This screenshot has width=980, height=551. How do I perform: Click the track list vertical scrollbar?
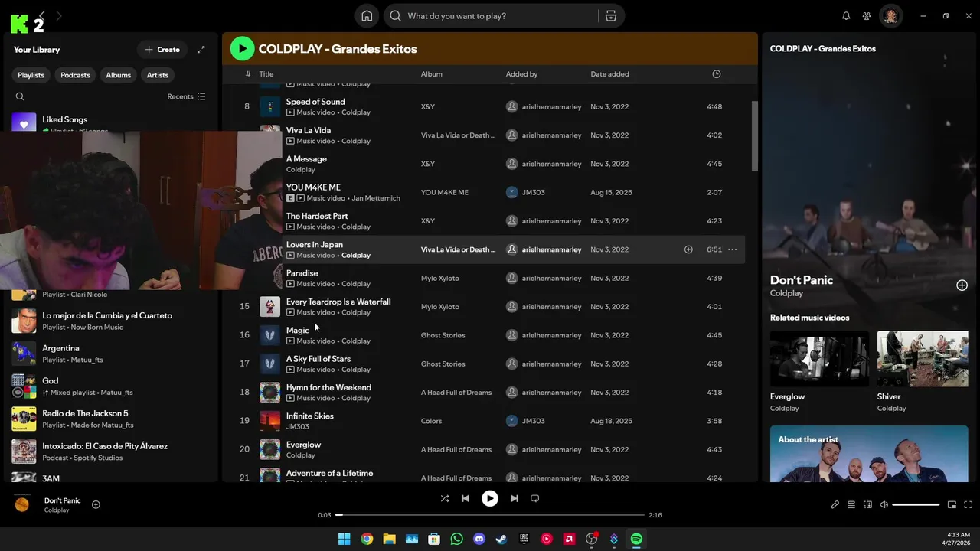754,136
